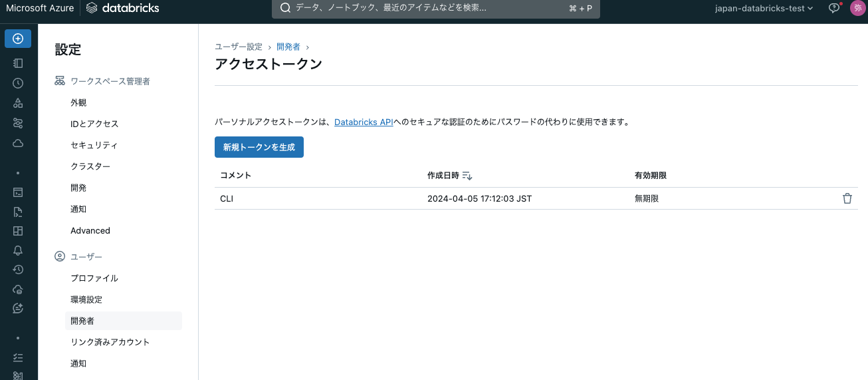The image size is (868, 380).
Task: Open the SQL Warehouses cloud-database icon
Action: click(x=18, y=289)
